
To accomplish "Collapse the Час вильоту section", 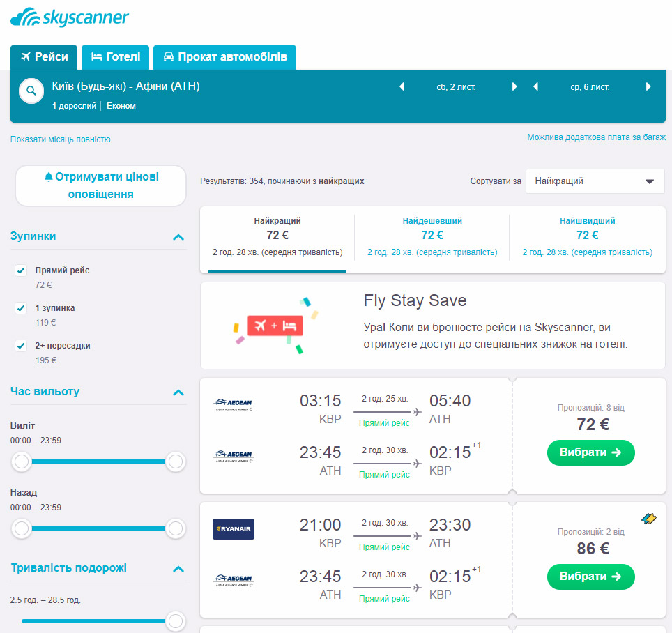I will (x=178, y=392).
